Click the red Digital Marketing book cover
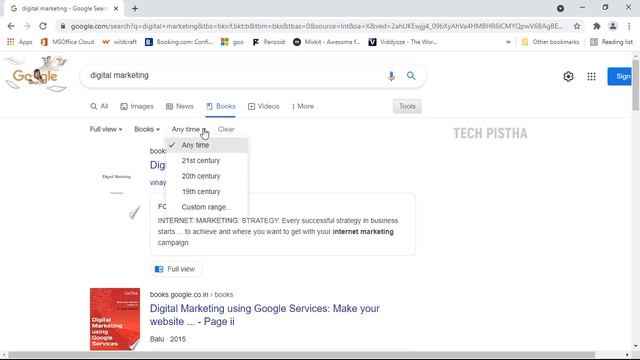This screenshot has width=640, height=360. point(115,319)
